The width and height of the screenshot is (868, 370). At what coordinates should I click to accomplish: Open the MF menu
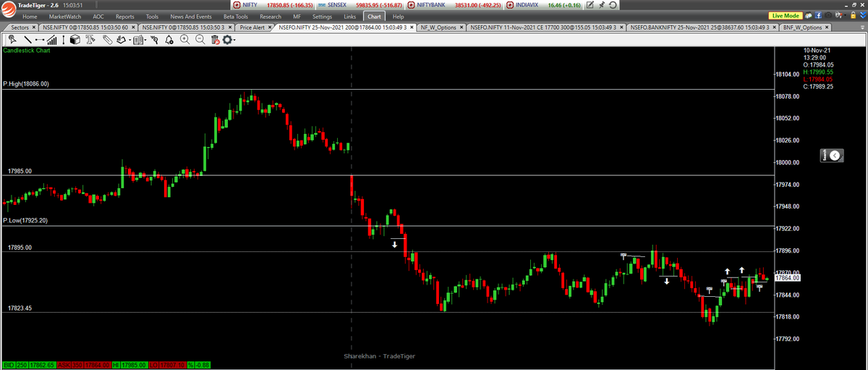297,16
